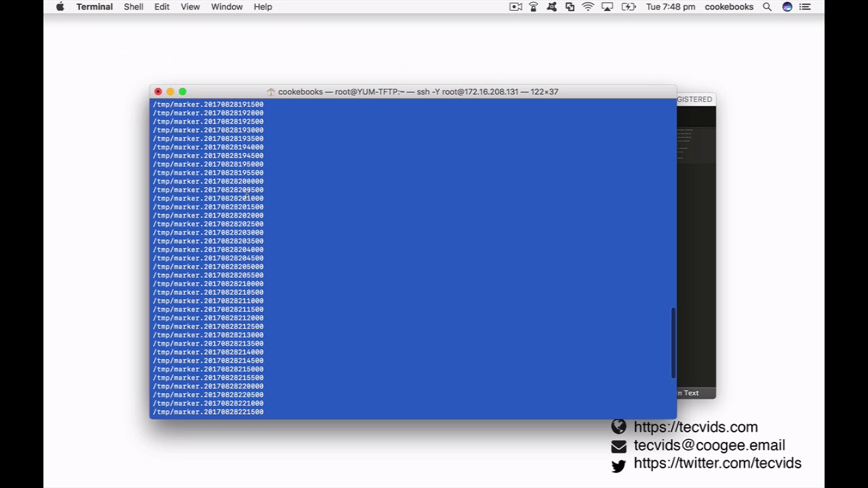Viewport: 868px width, 488px height.
Task: Open the Help menu
Action: 262,7
